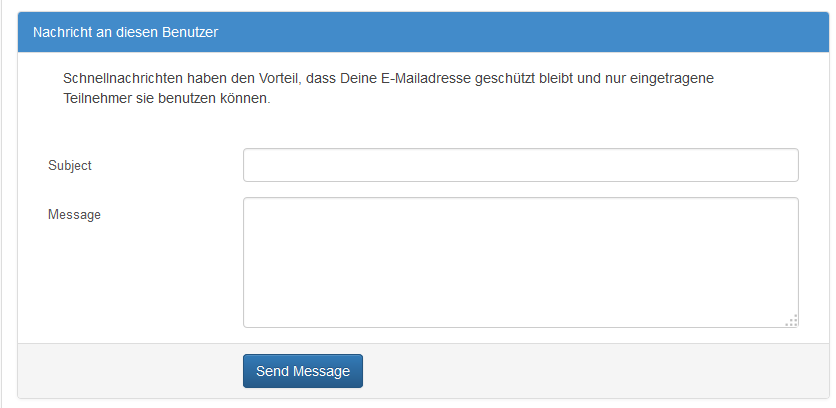The image size is (836, 408).
Task: Click 'benutzen können' at end of notice
Action: pos(214,99)
